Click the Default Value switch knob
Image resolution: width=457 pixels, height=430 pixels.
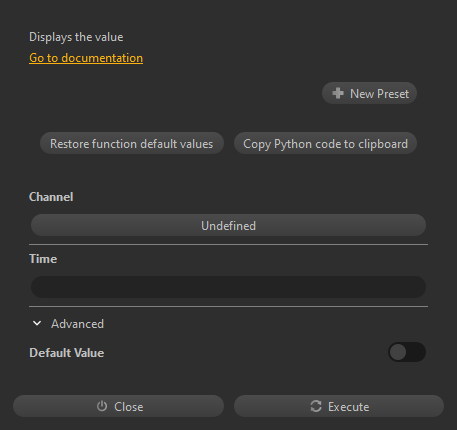[398, 352]
